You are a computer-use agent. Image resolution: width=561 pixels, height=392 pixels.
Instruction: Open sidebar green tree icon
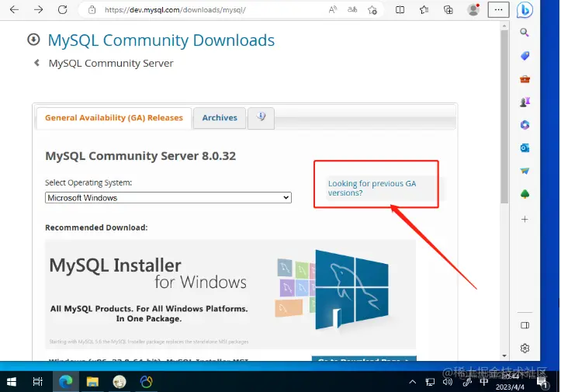525,194
